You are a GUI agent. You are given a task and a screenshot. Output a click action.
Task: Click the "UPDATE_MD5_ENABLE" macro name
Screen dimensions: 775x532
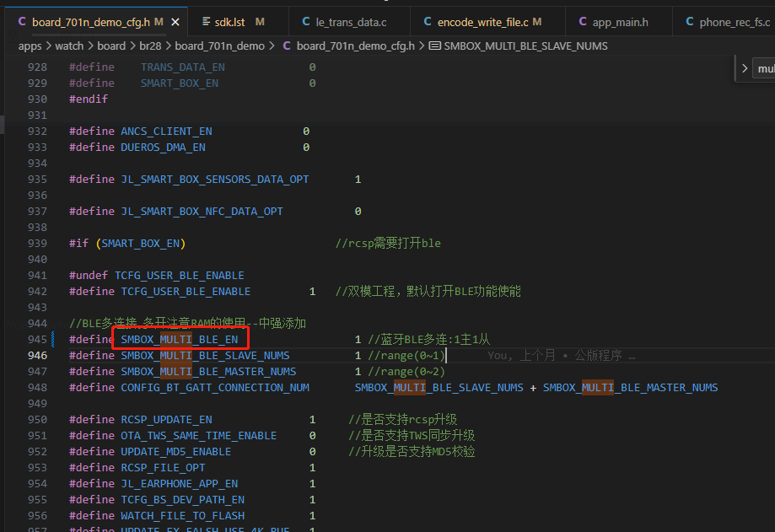pos(176,452)
